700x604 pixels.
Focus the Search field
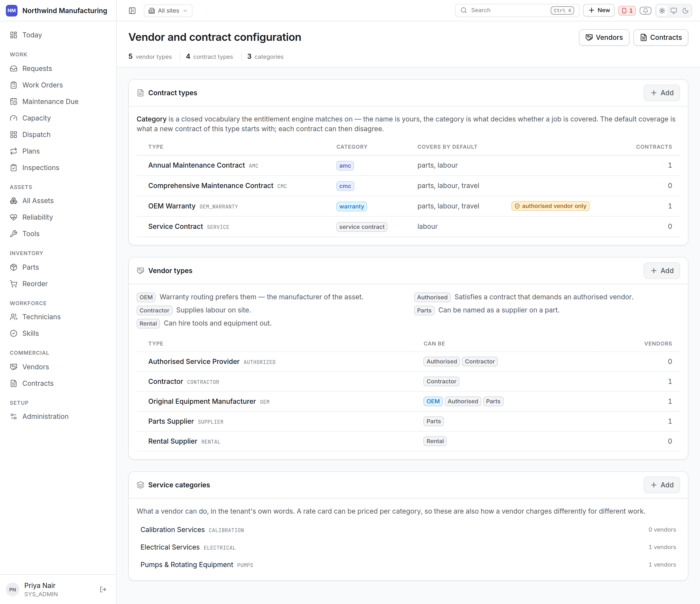517,10
